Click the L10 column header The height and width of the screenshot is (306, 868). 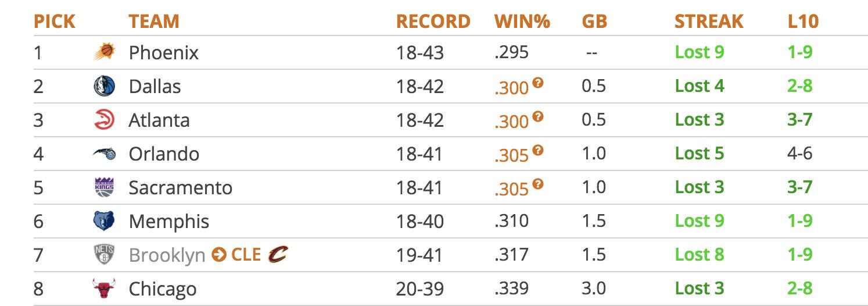(803, 22)
